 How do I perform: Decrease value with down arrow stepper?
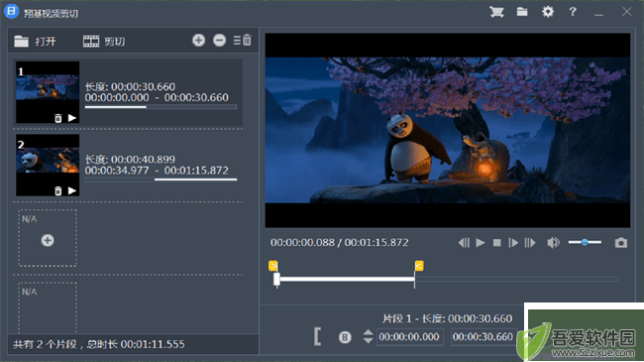(x=368, y=340)
